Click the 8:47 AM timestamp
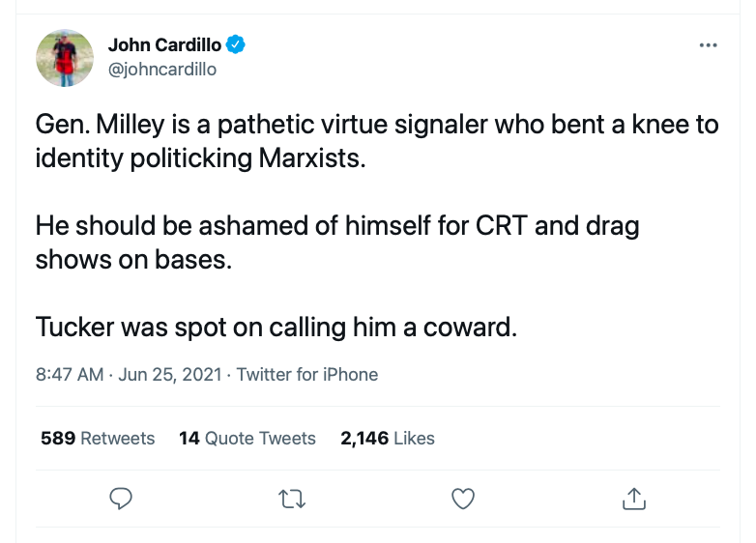This screenshot has height=543, width=756. point(69,374)
